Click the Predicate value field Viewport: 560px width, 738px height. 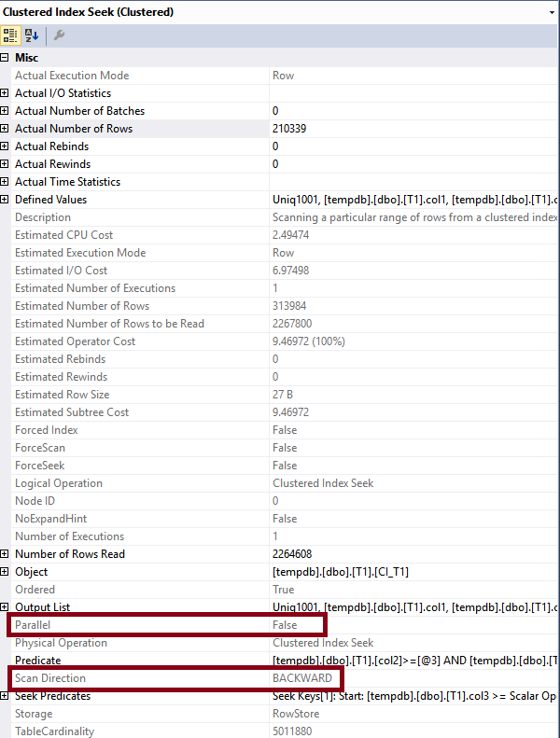pos(411,661)
